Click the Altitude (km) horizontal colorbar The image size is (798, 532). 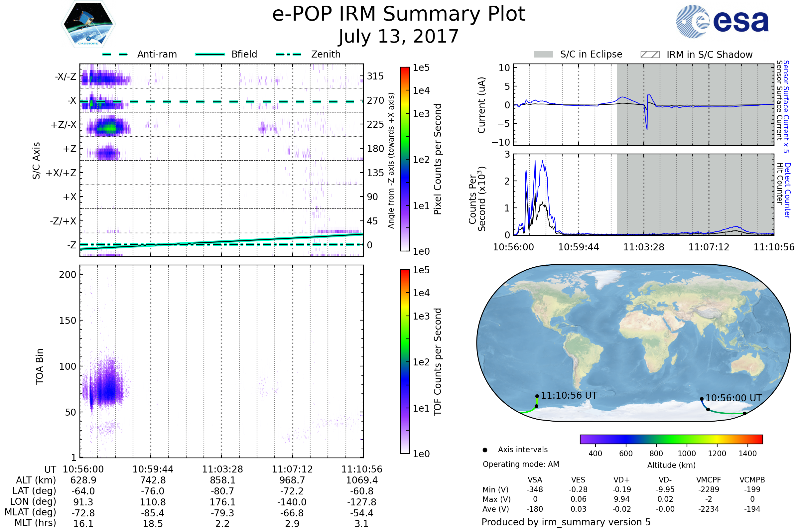[x=671, y=439]
